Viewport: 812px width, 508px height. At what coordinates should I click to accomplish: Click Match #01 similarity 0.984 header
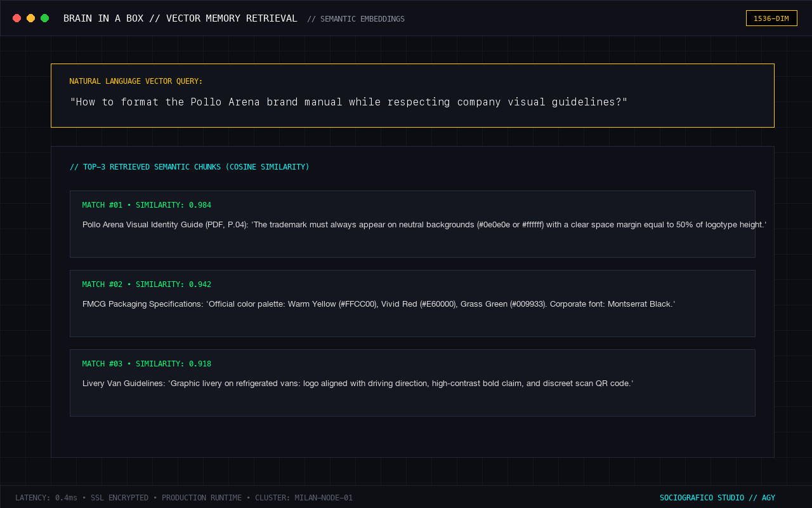[x=147, y=205]
